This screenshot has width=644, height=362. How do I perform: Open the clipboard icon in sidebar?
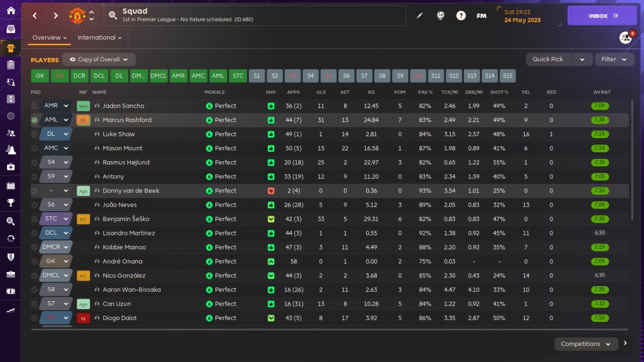pos(11,64)
